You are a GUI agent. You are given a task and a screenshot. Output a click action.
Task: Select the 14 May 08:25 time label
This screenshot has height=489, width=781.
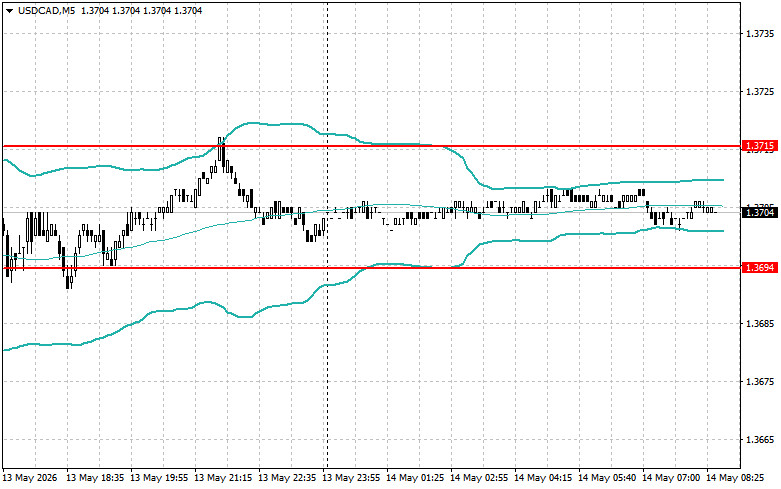(x=735, y=478)
